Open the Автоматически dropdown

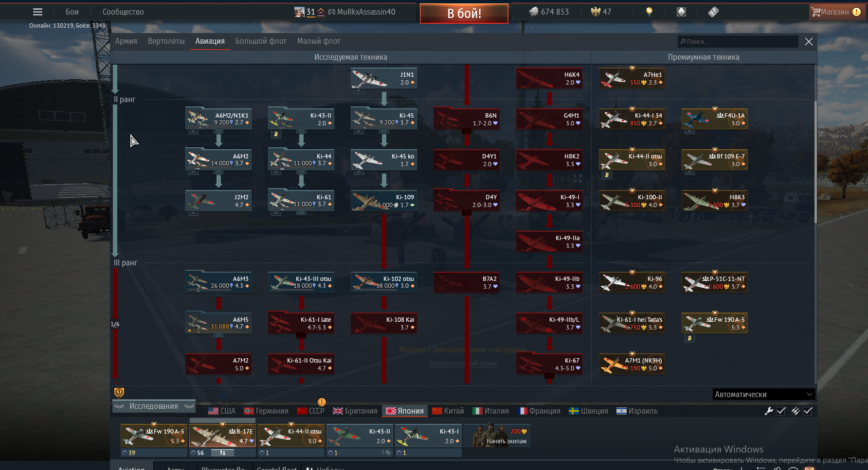coord(764,394)
